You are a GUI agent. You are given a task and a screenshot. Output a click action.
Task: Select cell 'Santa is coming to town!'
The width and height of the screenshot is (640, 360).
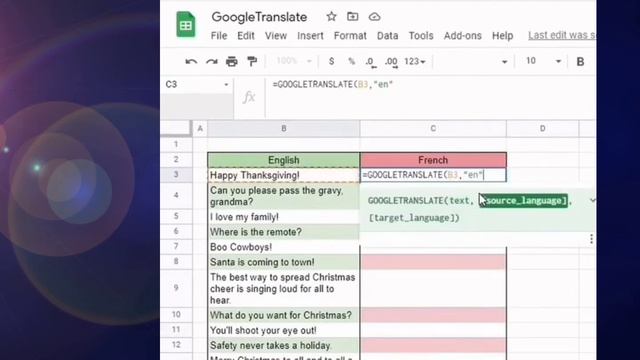click(x=284, y=262)
